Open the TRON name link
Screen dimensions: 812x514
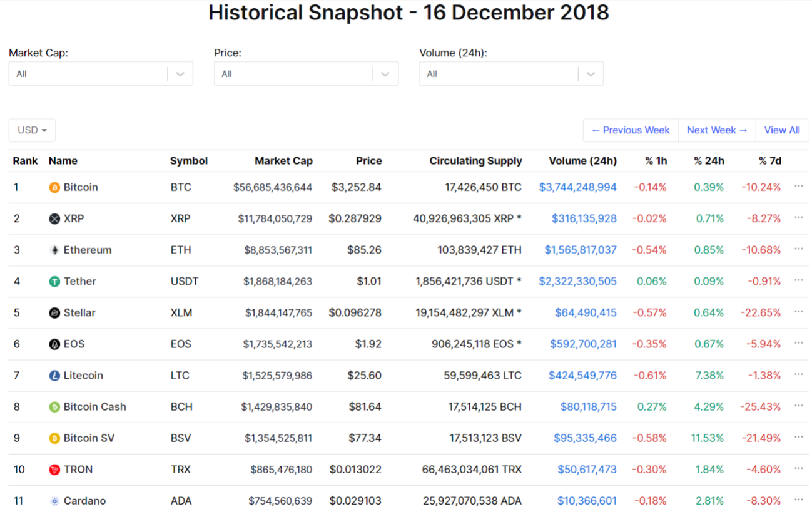click(78, 470)
